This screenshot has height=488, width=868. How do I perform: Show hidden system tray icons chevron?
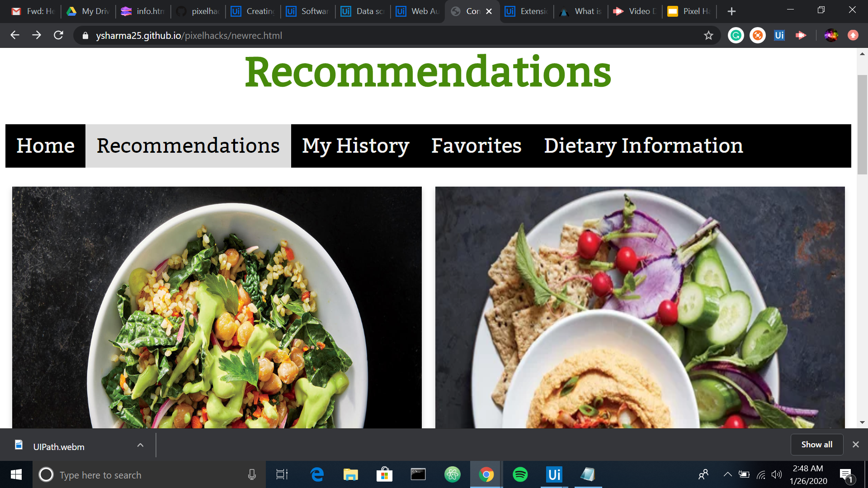click(x=727, y=474)
